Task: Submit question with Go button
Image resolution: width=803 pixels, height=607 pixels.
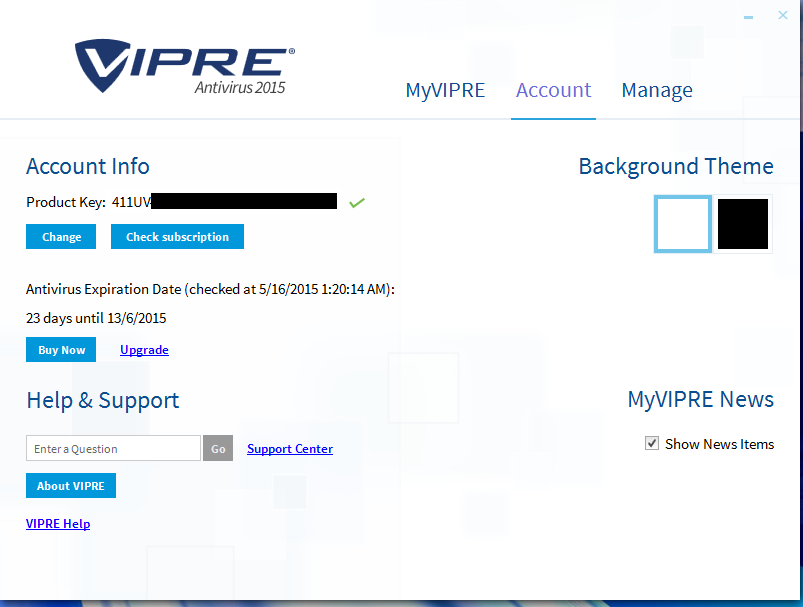Action: [218, 448]
